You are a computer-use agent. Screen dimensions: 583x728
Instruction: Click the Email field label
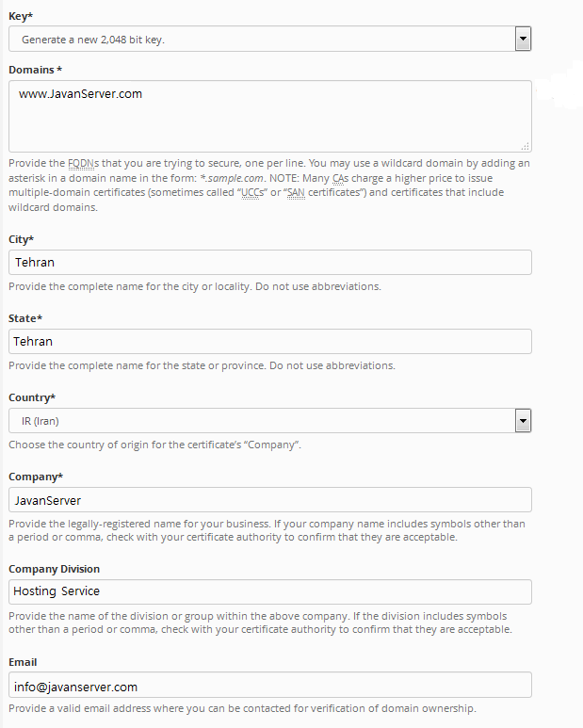[24, 662]
